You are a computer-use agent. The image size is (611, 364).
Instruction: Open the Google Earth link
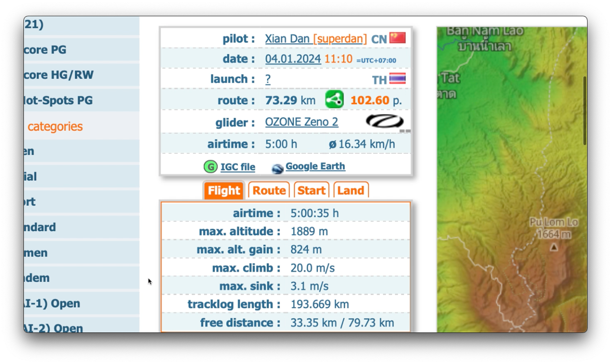click(315, 166)
